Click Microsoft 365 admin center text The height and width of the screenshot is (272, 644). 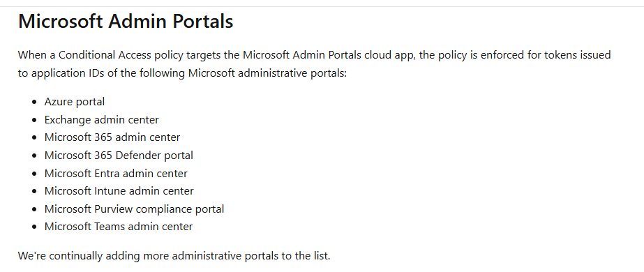point(112,137)
